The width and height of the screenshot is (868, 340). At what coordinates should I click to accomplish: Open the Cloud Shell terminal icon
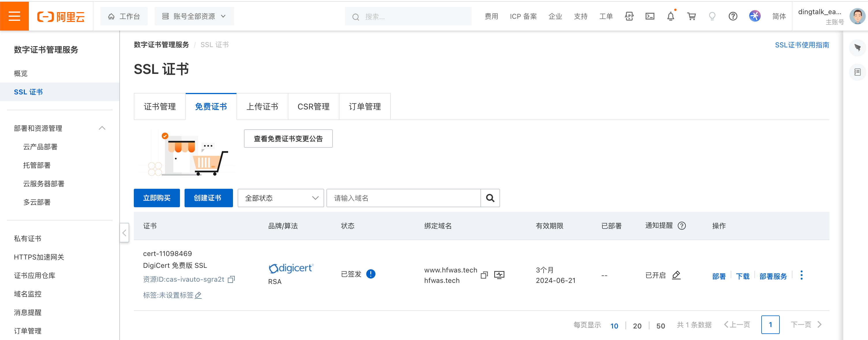[x=650, y=16]
